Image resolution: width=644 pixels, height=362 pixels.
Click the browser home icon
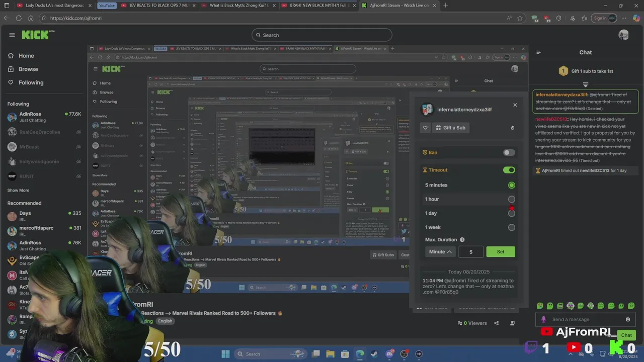pyautogui.click(x=31, y=18)
